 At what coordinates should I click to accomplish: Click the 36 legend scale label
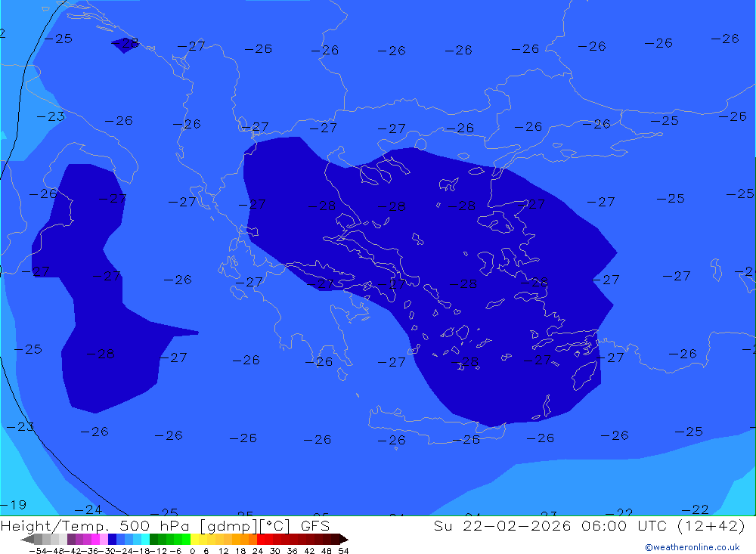tap(292, 551)
